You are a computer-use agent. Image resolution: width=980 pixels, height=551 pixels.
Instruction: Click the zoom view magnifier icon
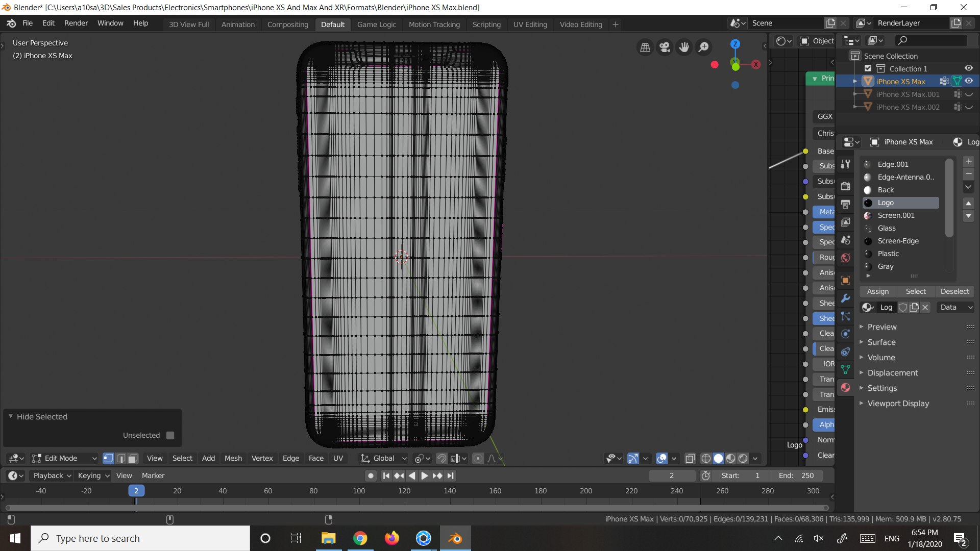click(703, 47)
